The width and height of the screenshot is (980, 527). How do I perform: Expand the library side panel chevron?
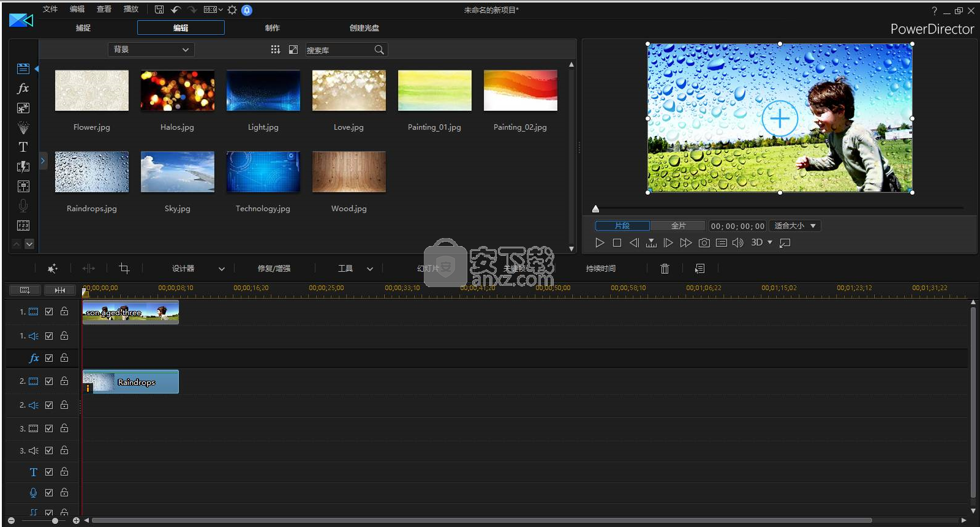[43, 161]
